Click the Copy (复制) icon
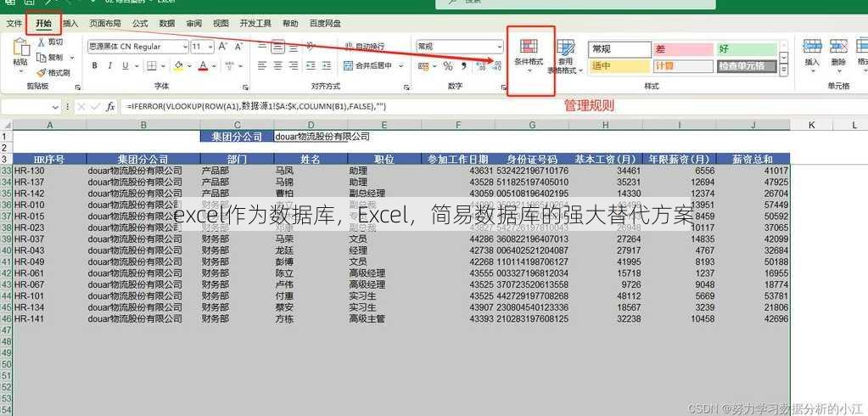Viewport: 868px width, 416px height. (x=41, y=57)
